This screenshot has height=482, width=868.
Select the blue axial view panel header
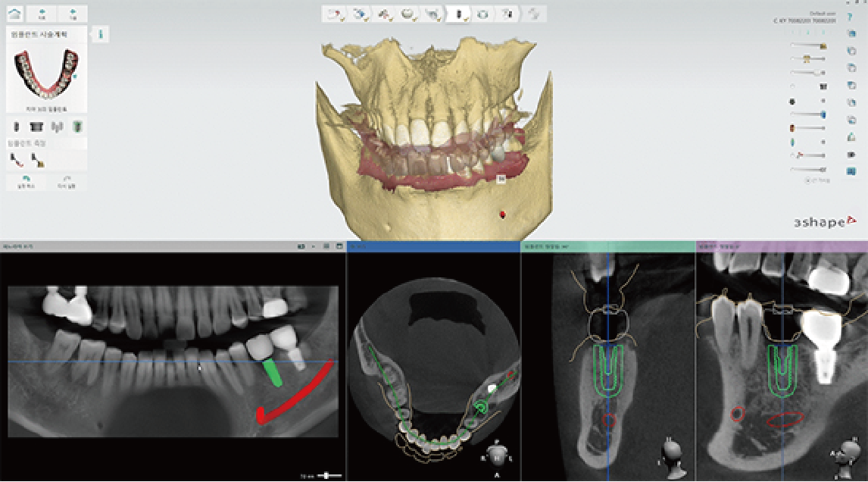pyautogui.click(x=433, y=246)
